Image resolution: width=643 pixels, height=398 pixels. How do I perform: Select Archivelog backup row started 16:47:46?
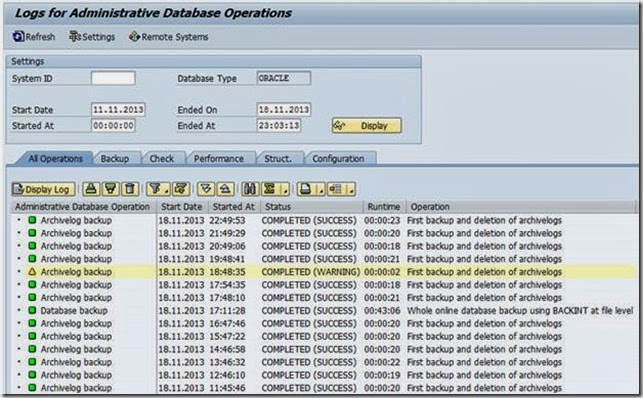324,323
